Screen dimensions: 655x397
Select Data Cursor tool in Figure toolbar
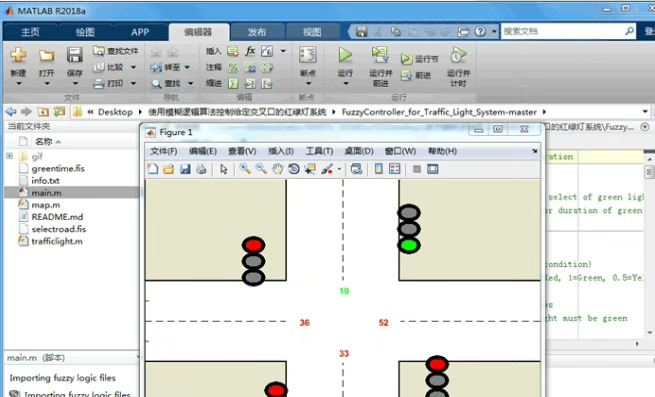coord(310,169)
